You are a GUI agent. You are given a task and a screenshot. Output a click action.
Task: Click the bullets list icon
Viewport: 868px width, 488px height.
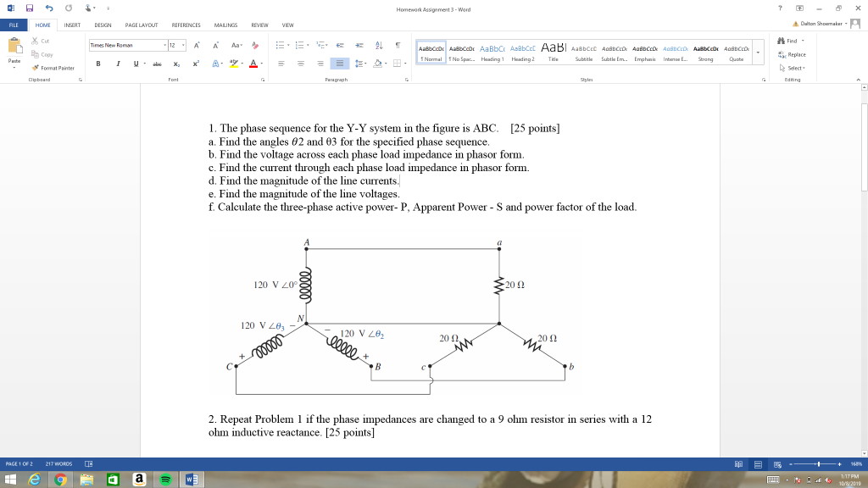coord(279,44)
